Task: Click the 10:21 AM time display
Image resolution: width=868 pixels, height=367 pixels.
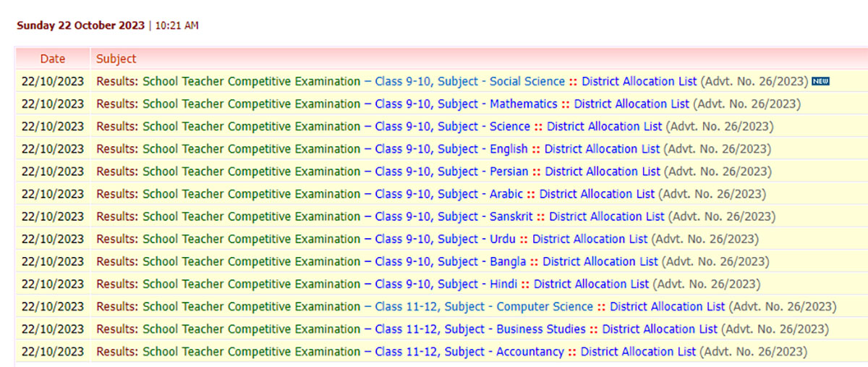Action: point(176,25)
